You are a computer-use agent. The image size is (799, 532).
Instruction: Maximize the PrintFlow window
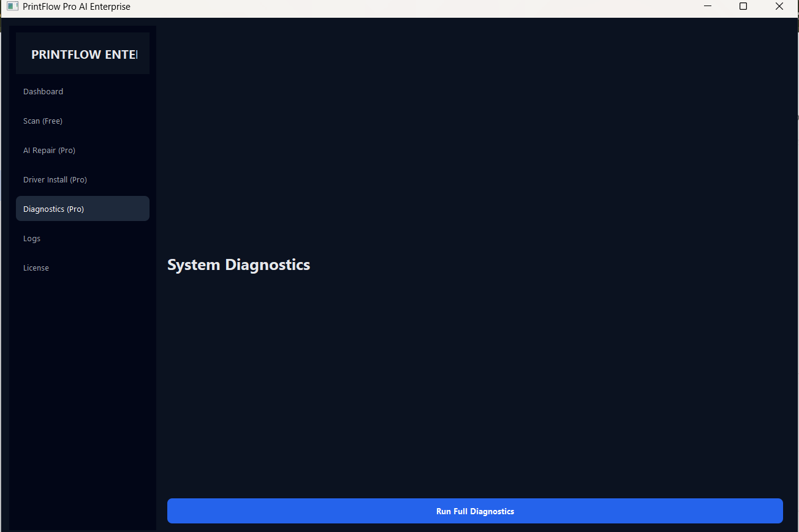tap(743, 7)
